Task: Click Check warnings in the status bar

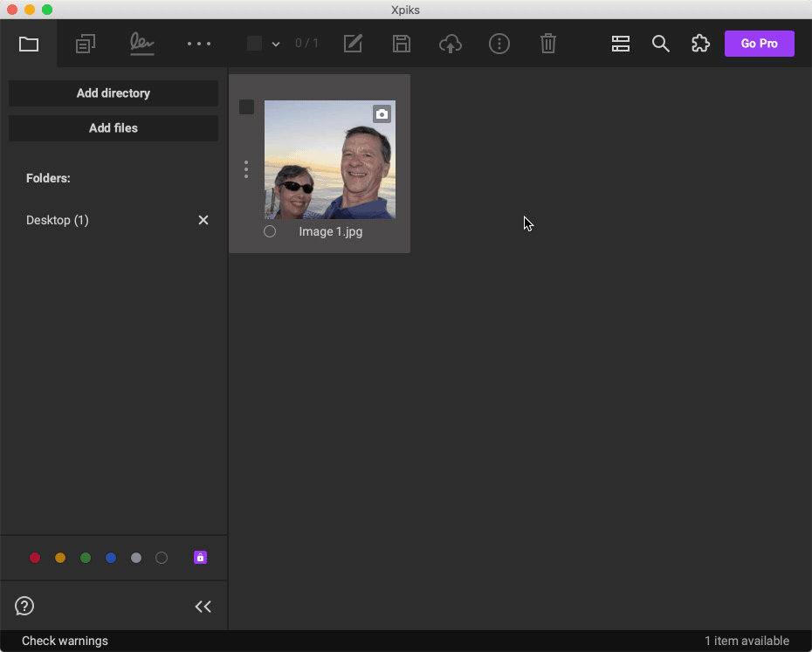Action: coord(64,641)
